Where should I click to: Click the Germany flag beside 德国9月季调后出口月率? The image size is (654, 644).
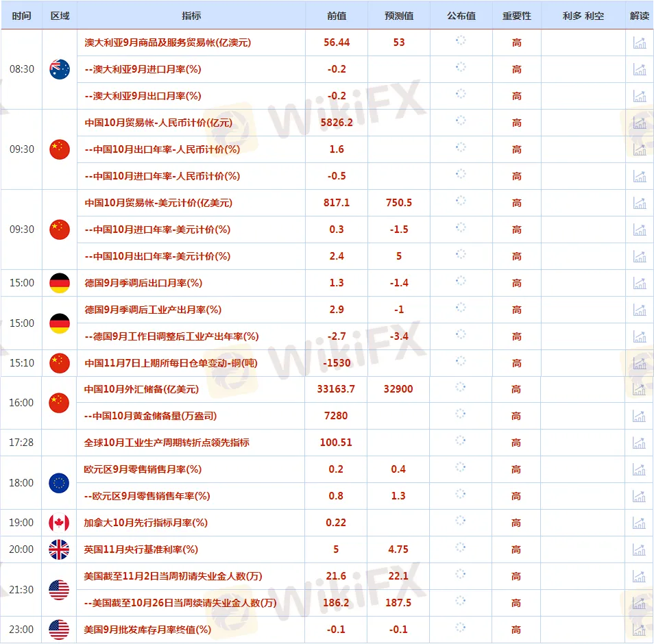click(60, 283)
